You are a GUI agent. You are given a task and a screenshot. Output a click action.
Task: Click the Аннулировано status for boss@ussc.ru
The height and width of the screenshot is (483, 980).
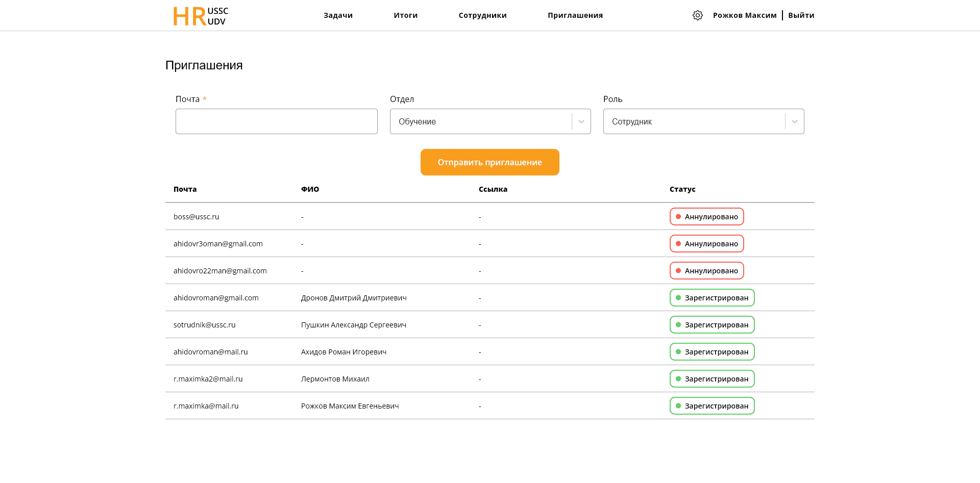point(706,217)
